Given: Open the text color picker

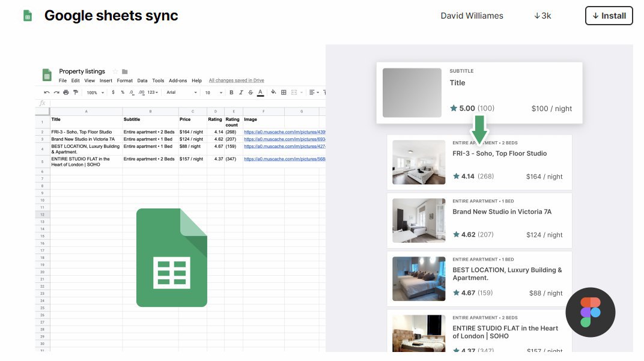Looking at the screenshot, I should pyautogui.click(x=260, y=93).
